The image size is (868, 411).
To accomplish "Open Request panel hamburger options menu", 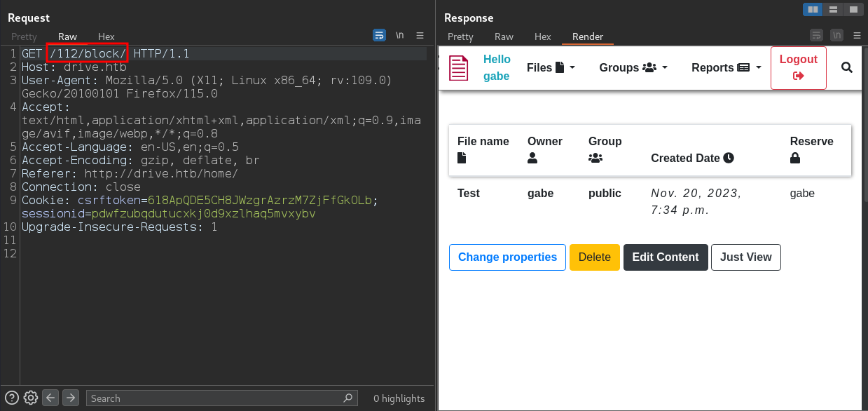I will point(420,35).
